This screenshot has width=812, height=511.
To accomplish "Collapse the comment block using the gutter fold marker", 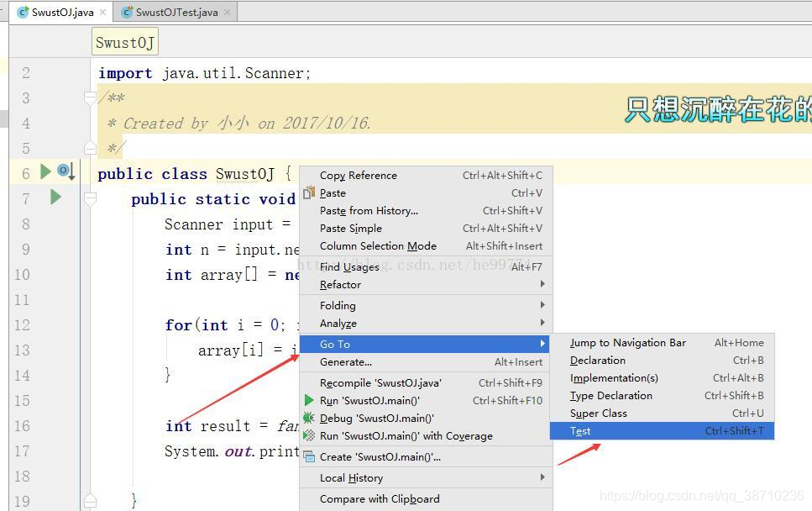I will tap(90, 97).
